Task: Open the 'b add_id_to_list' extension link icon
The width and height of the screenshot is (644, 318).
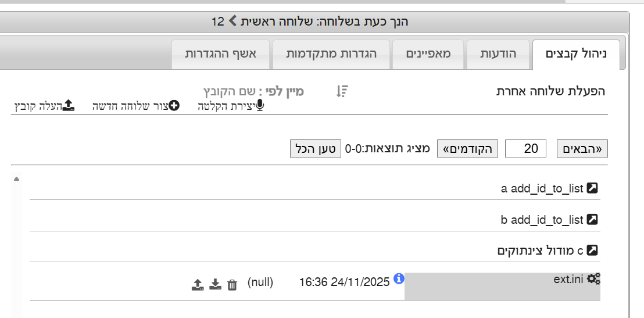Action: [592, 220]
